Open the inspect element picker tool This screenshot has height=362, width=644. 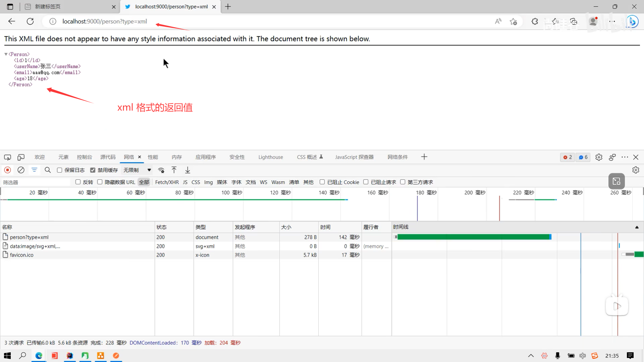click(7, 157)
